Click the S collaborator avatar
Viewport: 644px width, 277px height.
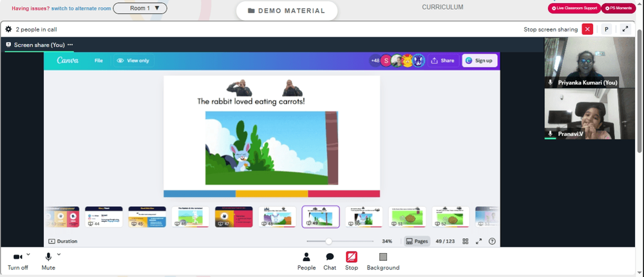(386, 61)
